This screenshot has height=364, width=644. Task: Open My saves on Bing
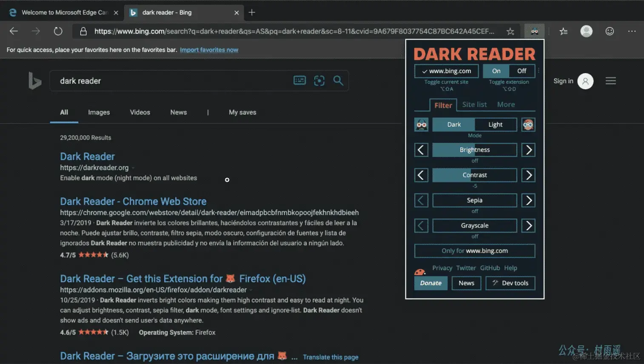(x=242, y=112)
